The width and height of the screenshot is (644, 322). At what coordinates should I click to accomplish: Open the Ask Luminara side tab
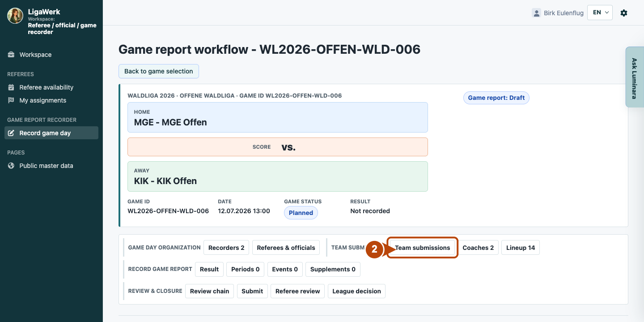(x=634, y=77)
